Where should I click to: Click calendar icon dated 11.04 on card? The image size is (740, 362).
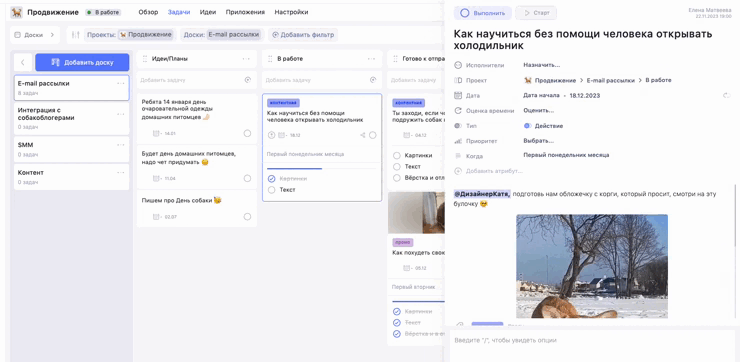(x=156, y=178)
